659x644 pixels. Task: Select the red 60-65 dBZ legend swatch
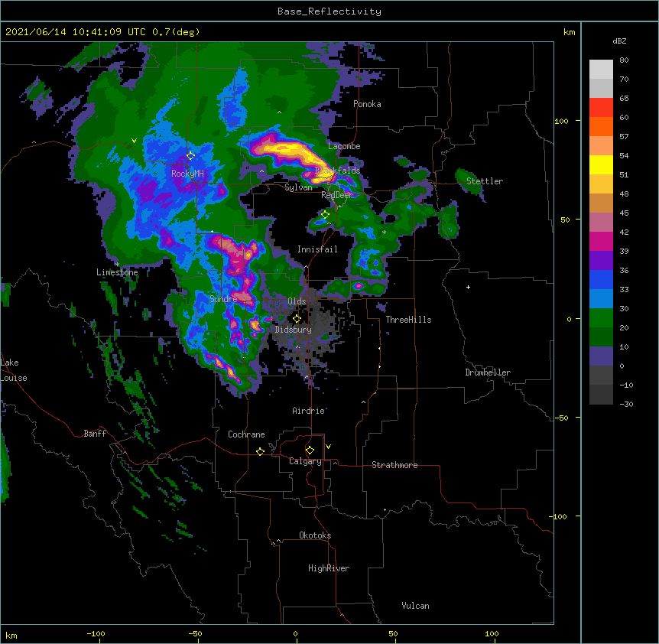pos(601,108)
